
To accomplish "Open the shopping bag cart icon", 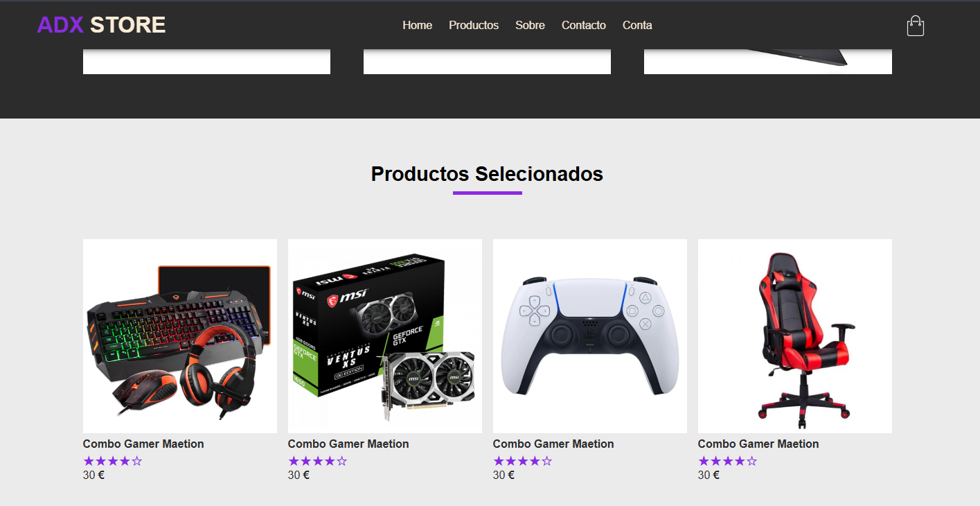I will [x=916, y=26].
